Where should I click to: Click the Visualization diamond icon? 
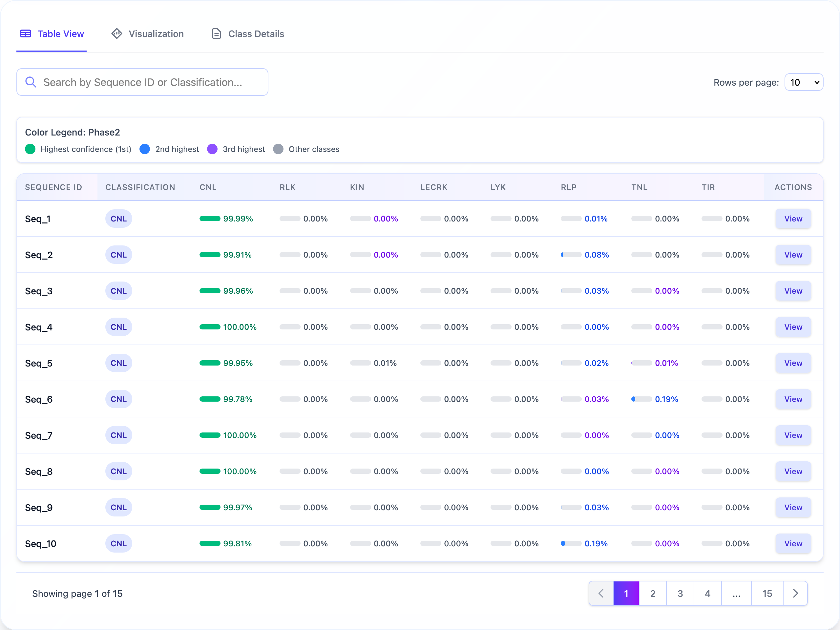pyautogui.click(x=116, y=34)
